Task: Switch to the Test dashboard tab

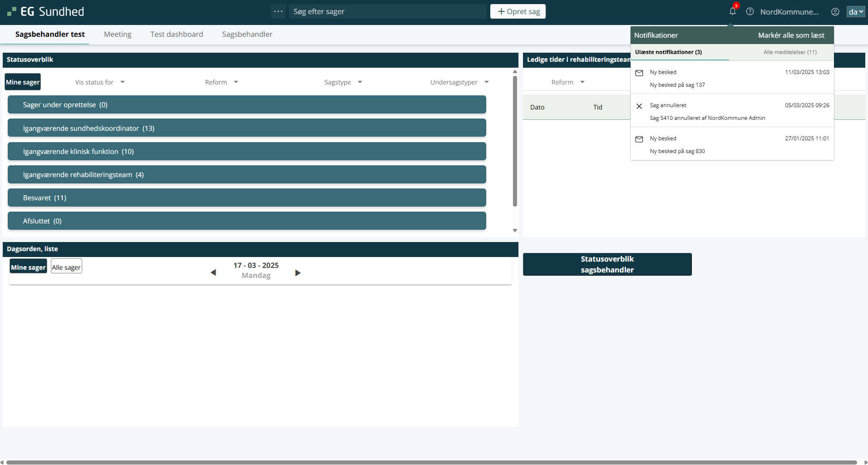Action: point(177,35)
